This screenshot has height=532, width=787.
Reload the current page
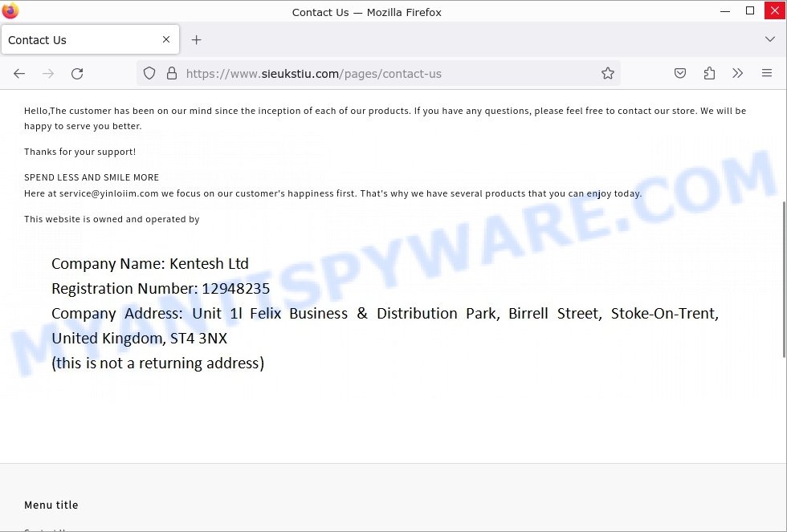(77, 74)
